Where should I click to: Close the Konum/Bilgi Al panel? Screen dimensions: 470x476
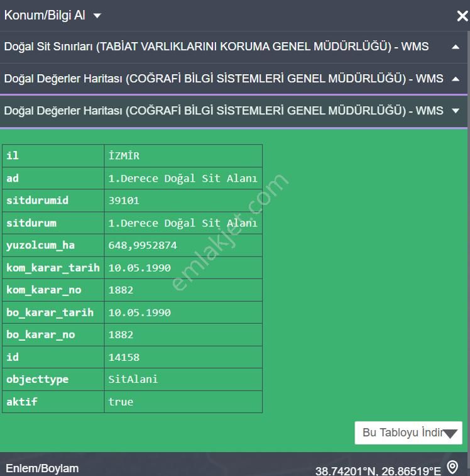pyautogui.click(x=462, y=16)
